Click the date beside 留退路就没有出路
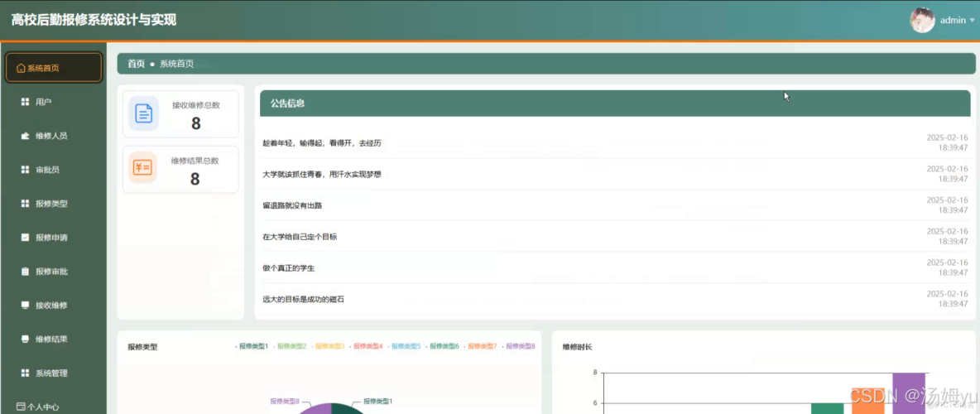This screenshot has width=980, height=414. point(947,205)
